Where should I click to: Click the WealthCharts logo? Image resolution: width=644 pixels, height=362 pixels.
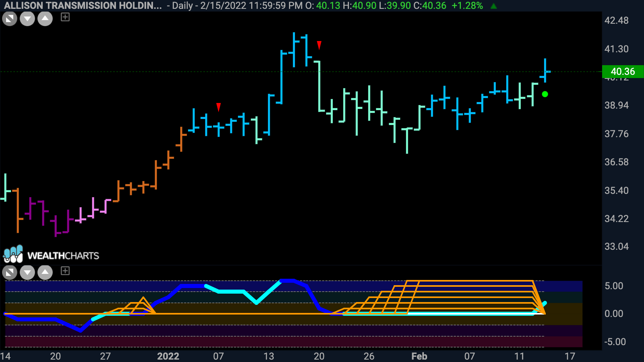tap(51, 255)
